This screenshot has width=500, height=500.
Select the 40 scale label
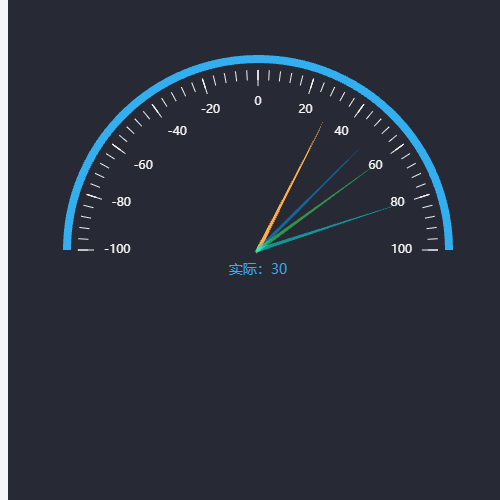coord(341,131)
